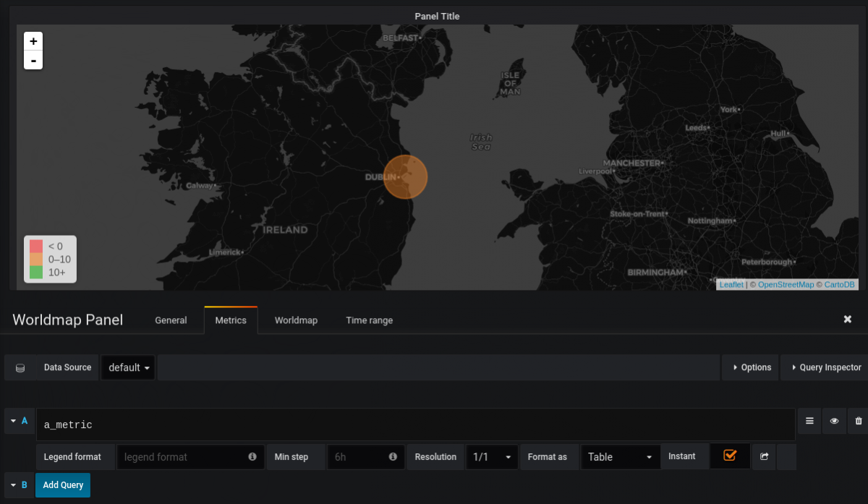Image resolution: width=868 pixels, height=504 pixels.
Task: Open the query A menu (hamburger icon)
Action: [809, 420]
